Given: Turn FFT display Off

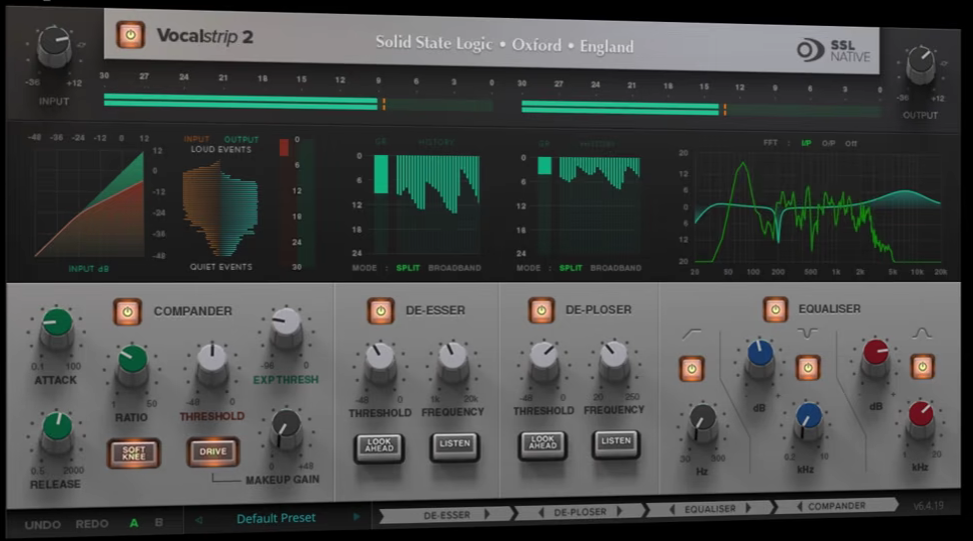Looking at the screenshot, I should 851,143.
